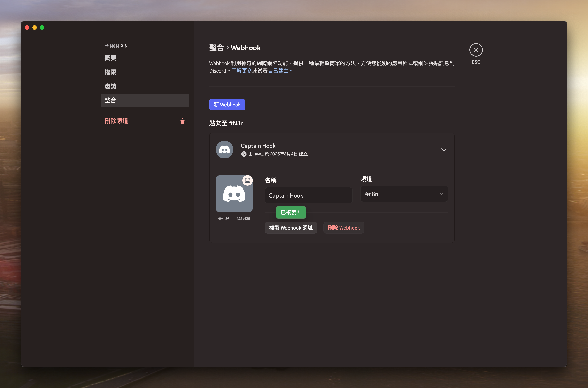Click the upload image icon on avatar
The width and height of the screenshot is (588, 388).
pyautogui.click(x=247, y=180)
